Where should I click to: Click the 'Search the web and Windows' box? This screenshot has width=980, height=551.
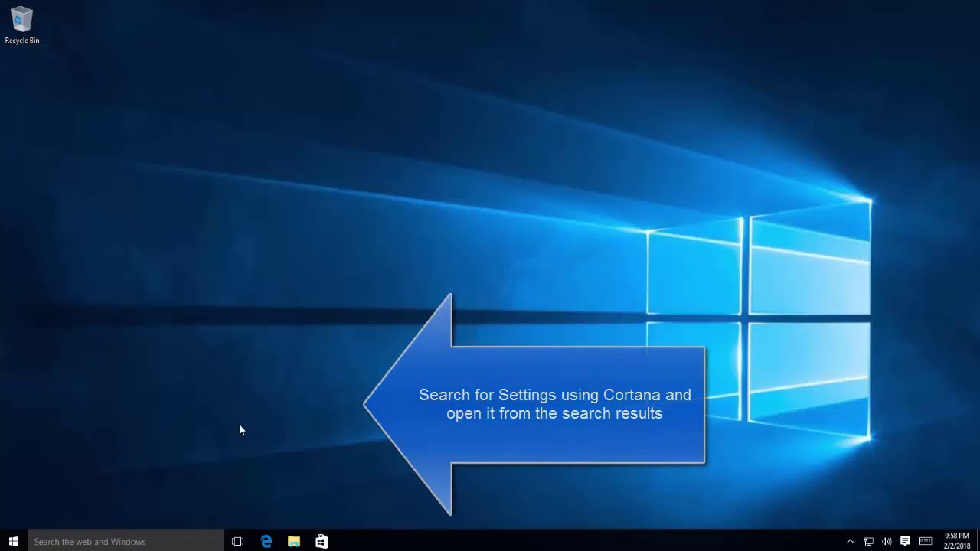pyautogui.click(x=122, y=541)
